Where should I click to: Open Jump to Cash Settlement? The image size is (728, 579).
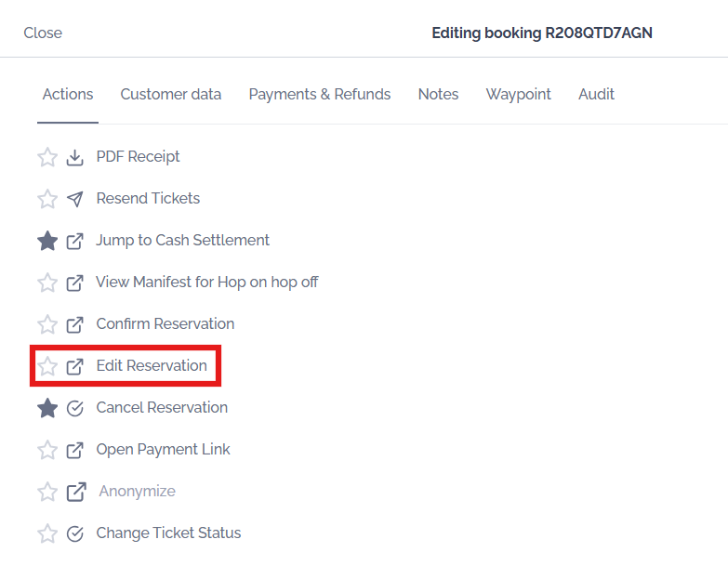point(182,241)
